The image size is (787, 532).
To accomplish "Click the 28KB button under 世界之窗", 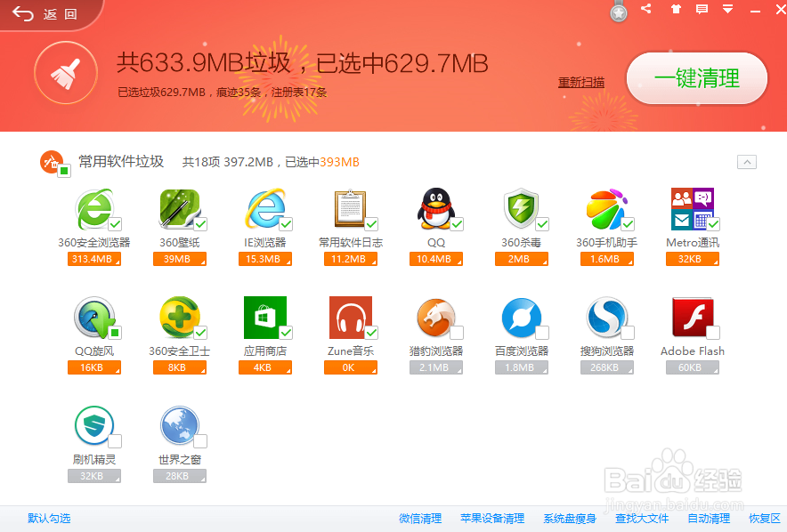I will click(x=180, y=476).
